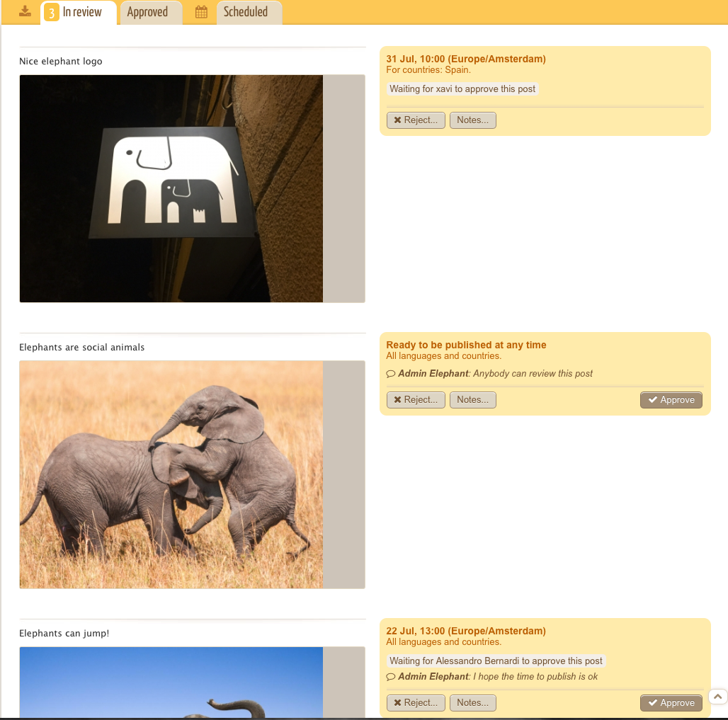Click the 3 count badge on In review
728x720 pixels.
tap(51, 13)
